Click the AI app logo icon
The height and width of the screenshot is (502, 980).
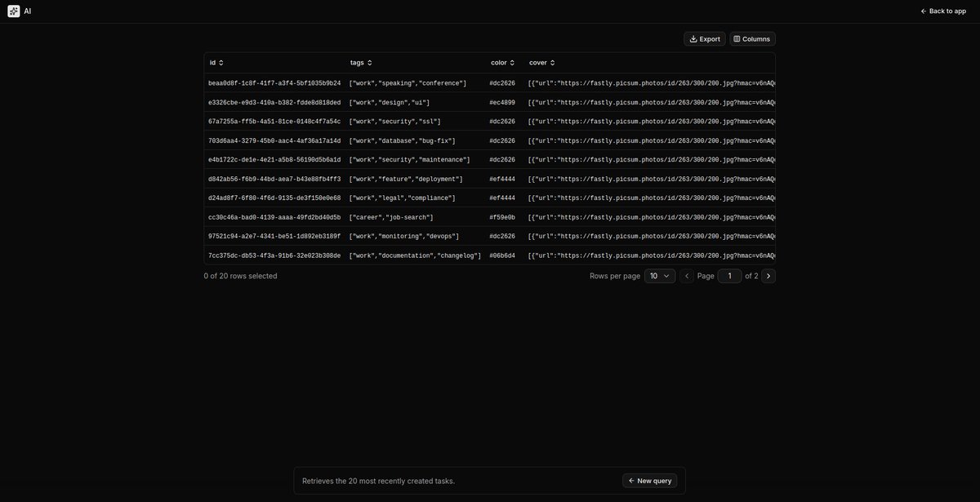14,11
